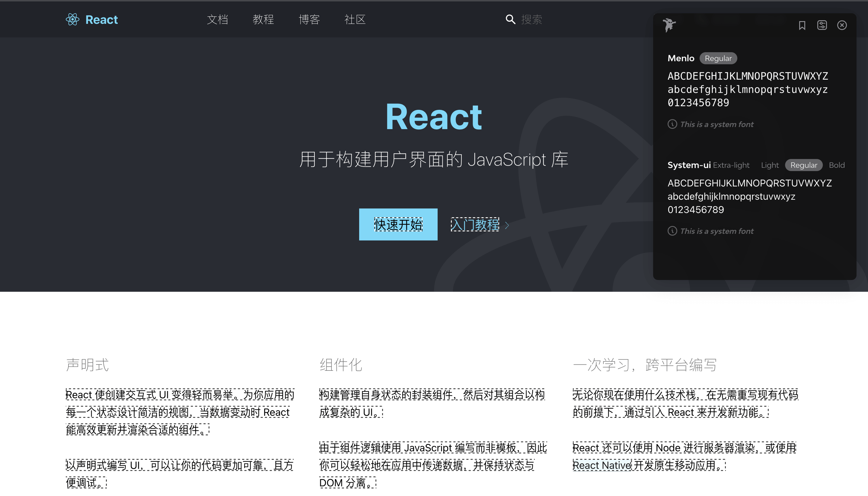Click the Fonts Ninja logo icon

point(669,25)
